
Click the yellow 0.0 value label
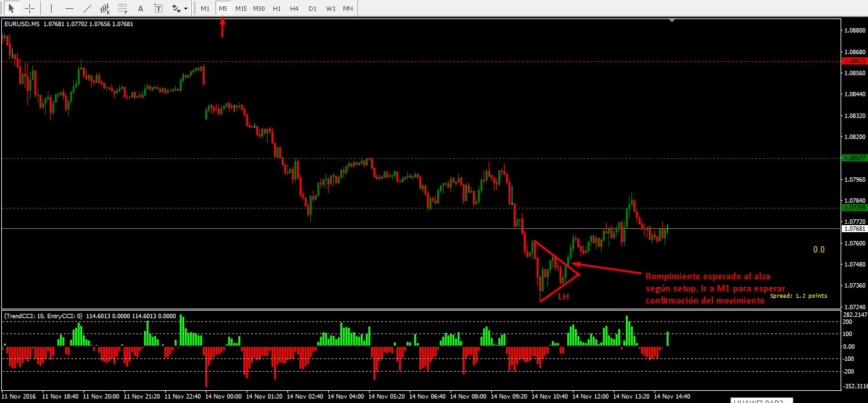click(819, 249)
